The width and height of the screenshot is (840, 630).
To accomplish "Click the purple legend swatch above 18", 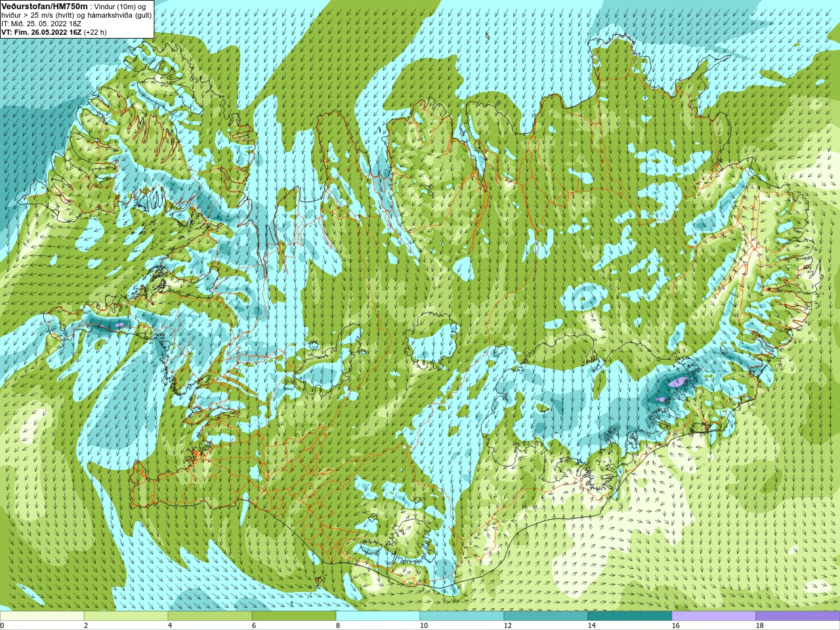I will [x=798, y=616].
